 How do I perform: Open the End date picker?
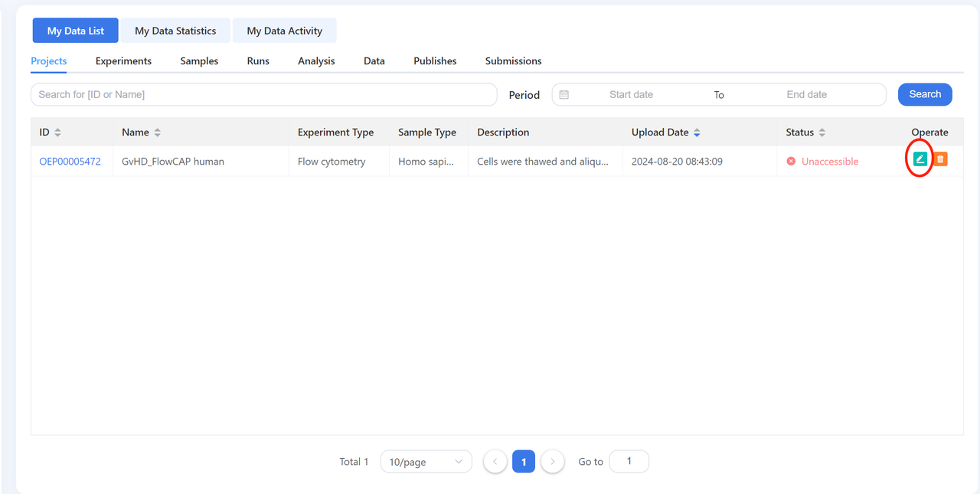click(x=806, y=95)
